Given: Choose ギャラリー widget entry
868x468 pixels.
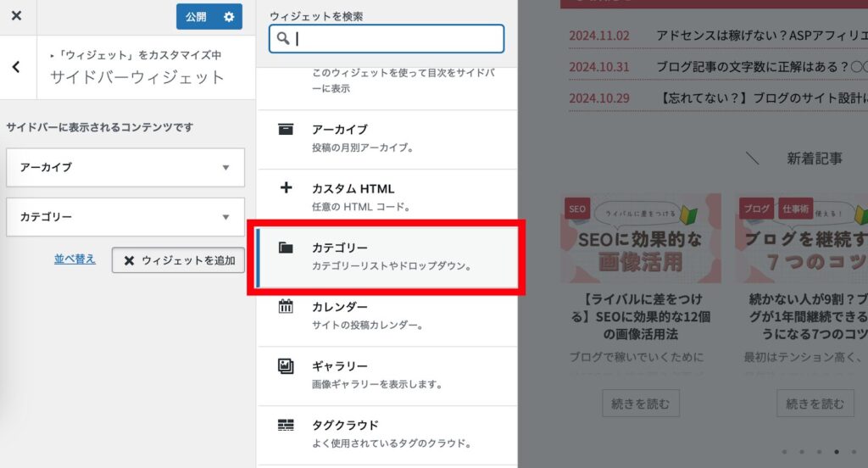Looking at the screenshot, I should point(387,376).
